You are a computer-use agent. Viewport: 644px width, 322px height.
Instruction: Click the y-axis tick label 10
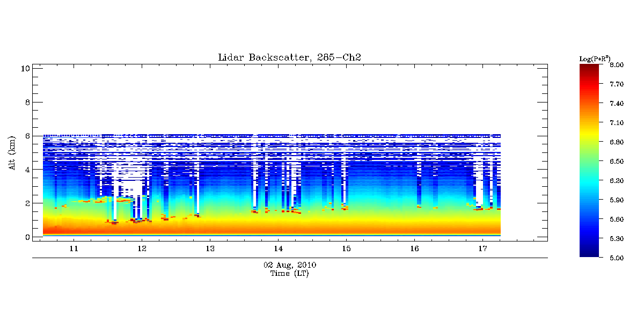[25, 68]
